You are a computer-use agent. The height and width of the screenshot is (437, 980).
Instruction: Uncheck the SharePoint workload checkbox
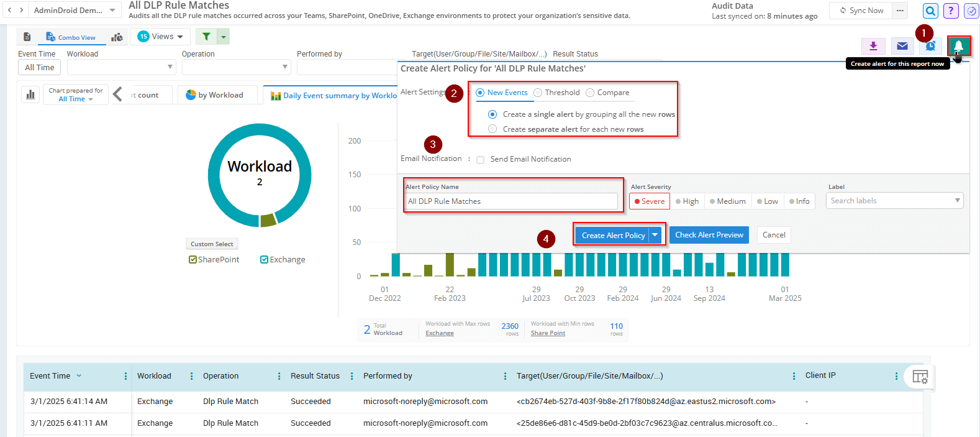pos(193,260)
